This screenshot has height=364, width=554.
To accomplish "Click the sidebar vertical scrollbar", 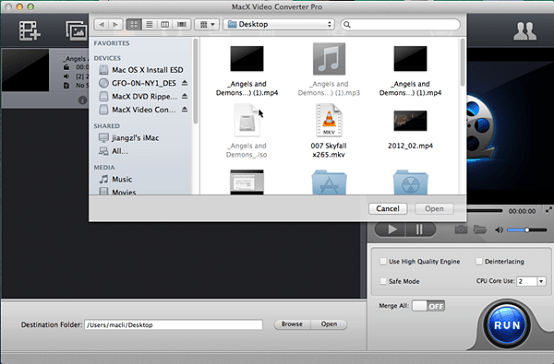I will coord(195,81).
